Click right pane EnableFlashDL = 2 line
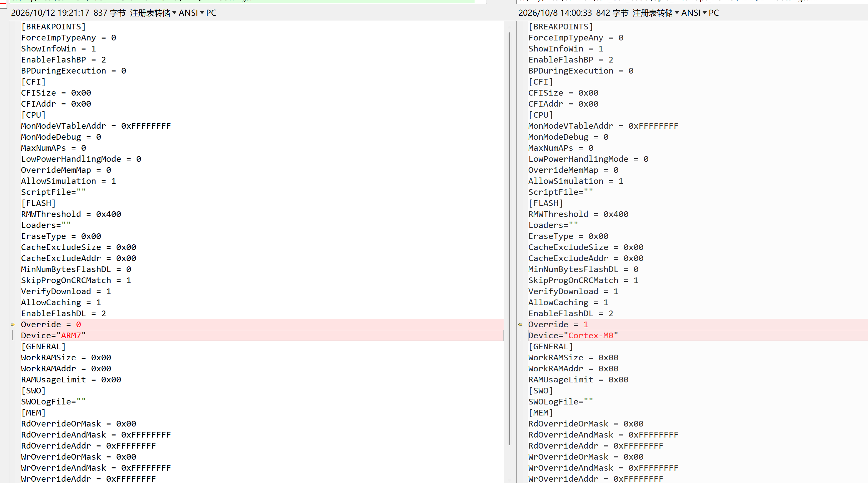868x483 pixels. tap(571, 313)
